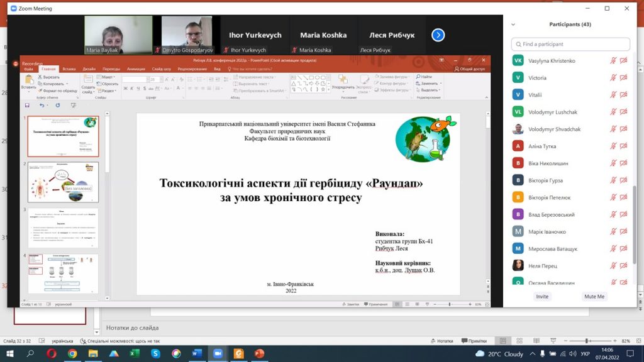
Task: Click the Invite button
Action: [x=542, y=297]
